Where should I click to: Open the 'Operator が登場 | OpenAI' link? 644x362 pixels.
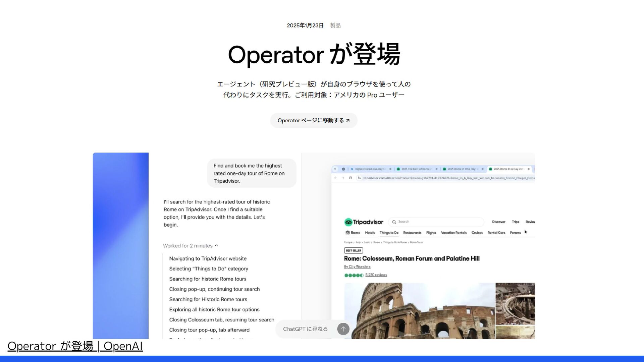click(x=75, y=346)
